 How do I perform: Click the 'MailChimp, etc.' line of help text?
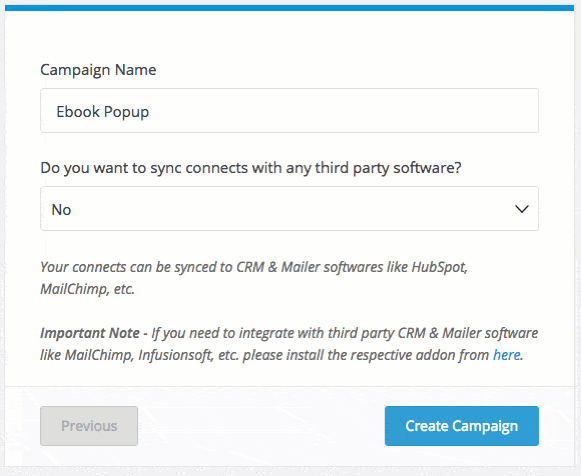(x=87, y=289)
